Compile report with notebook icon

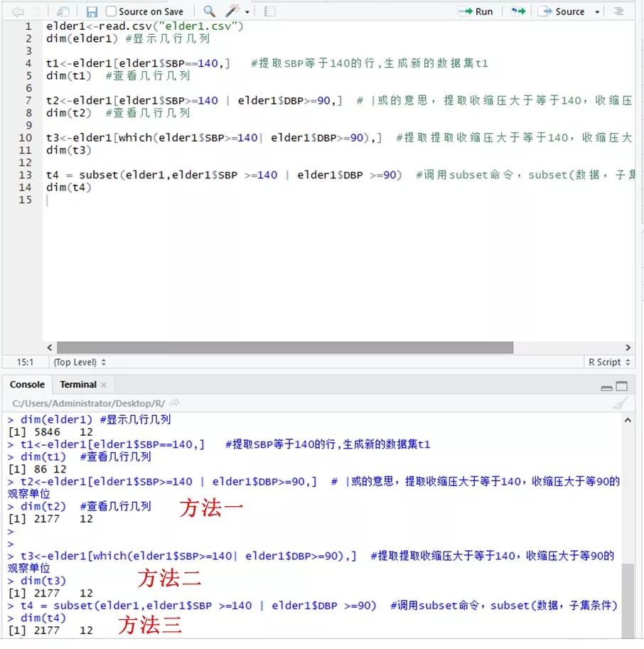point(270,11)
